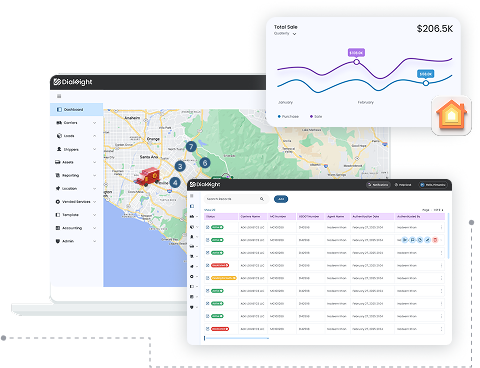Open the Carriers sidebar menu item
This screenshot has height=368, width=480.
[x=76, y=123]
